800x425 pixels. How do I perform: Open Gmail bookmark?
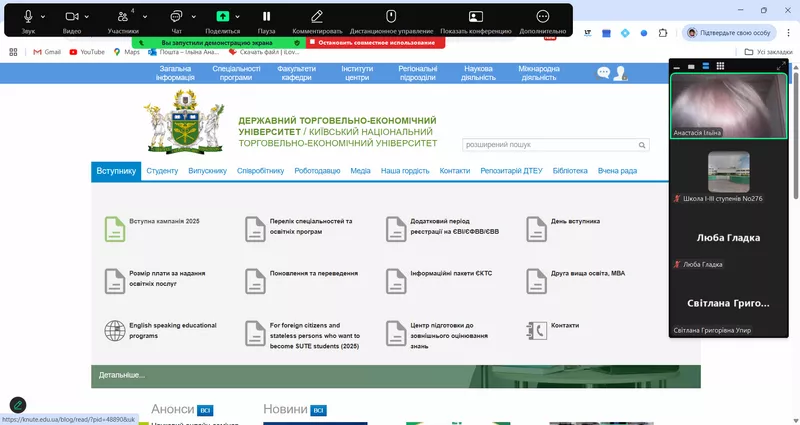coord(47,52)
